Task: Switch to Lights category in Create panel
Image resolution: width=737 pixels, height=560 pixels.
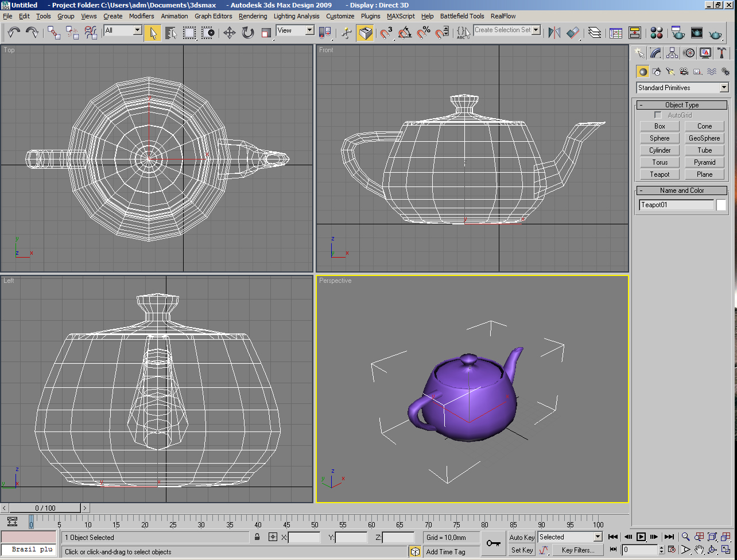Action: pos(670,72)
